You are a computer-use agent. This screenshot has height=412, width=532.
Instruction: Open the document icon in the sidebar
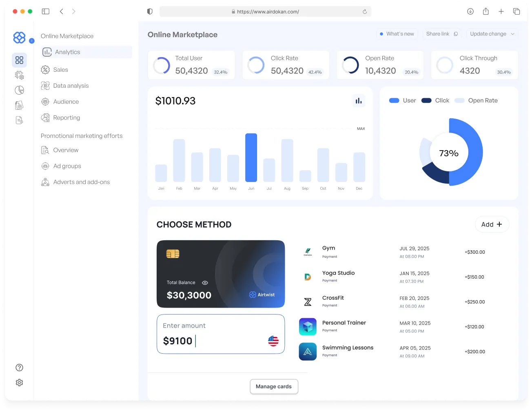tap(19, 120)
